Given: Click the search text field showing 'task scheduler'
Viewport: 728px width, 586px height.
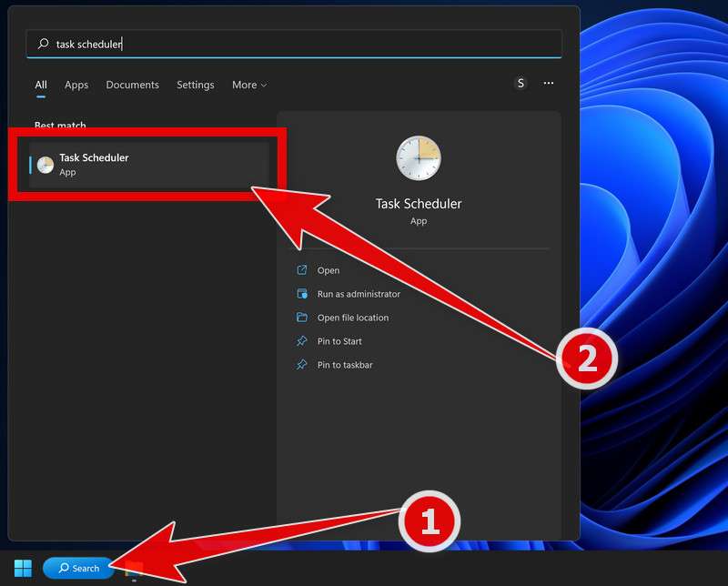Looking at the screenshot, I should [294, 44].
